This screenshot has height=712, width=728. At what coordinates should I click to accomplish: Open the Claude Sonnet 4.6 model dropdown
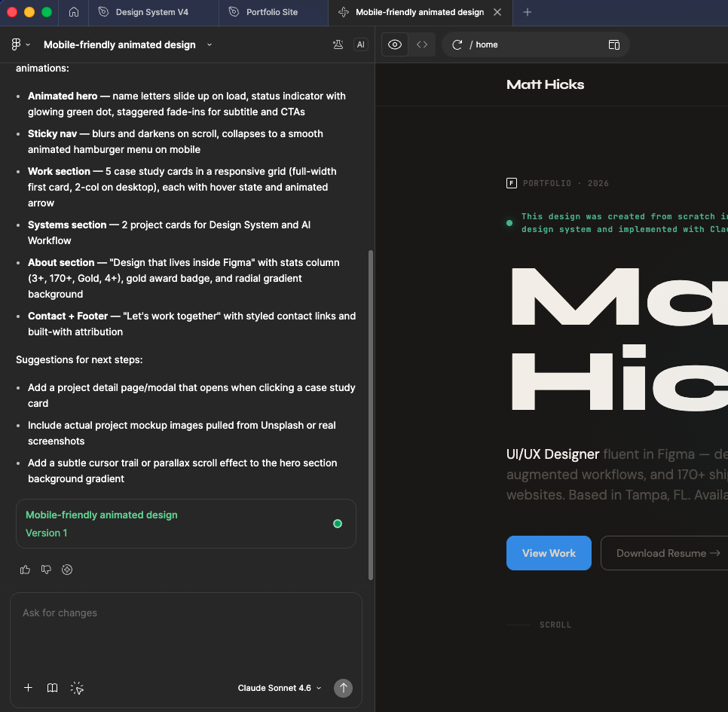point(279,688)
